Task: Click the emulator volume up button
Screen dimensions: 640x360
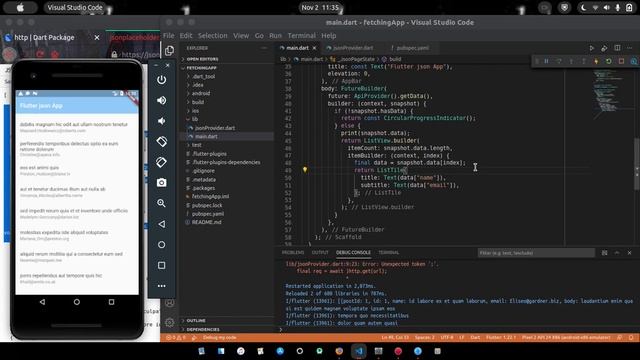Action: coord(162,100)
